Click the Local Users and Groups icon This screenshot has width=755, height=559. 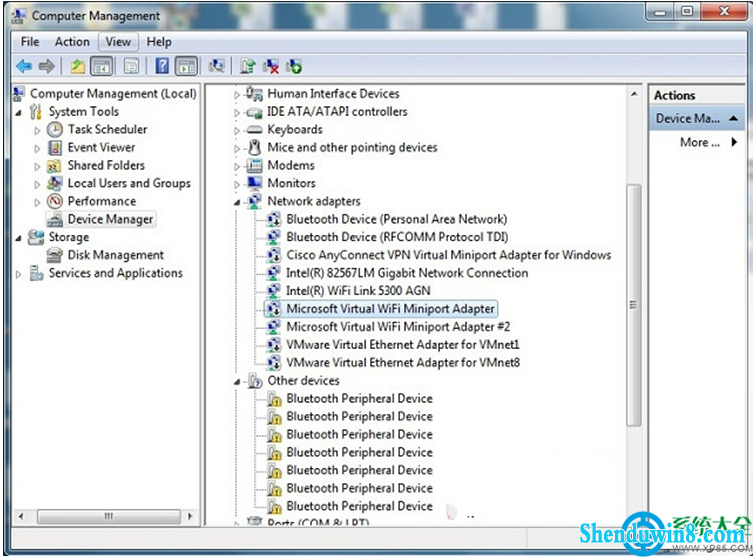click(54, 183)
